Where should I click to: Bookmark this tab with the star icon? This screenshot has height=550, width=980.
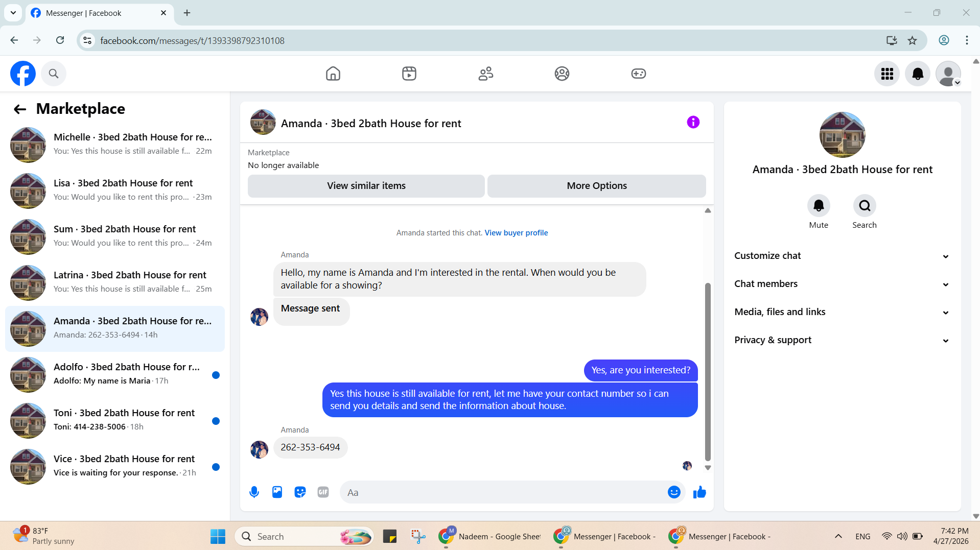coord(912,40)
